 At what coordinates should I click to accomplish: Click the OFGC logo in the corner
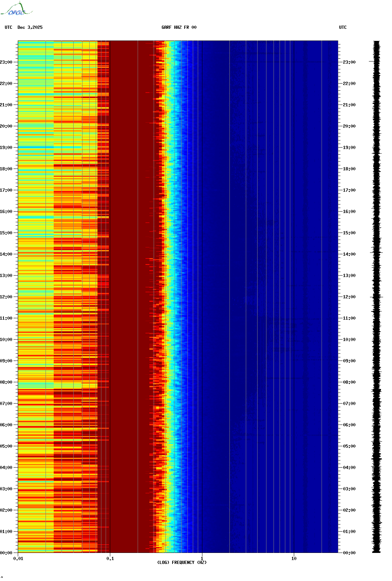click(x=16, y=9)
